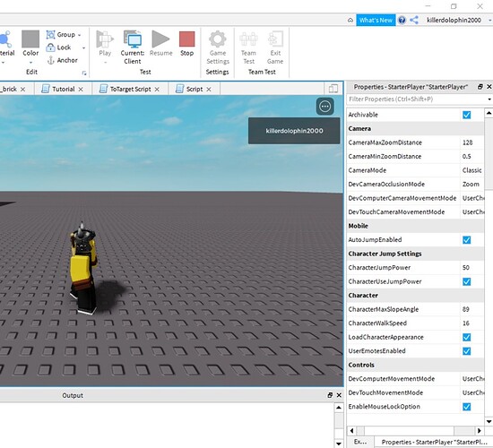Open Filter Properties dropdown arrow
The width and height of the screenshot is (493, 448).
[x=489, y=99]
